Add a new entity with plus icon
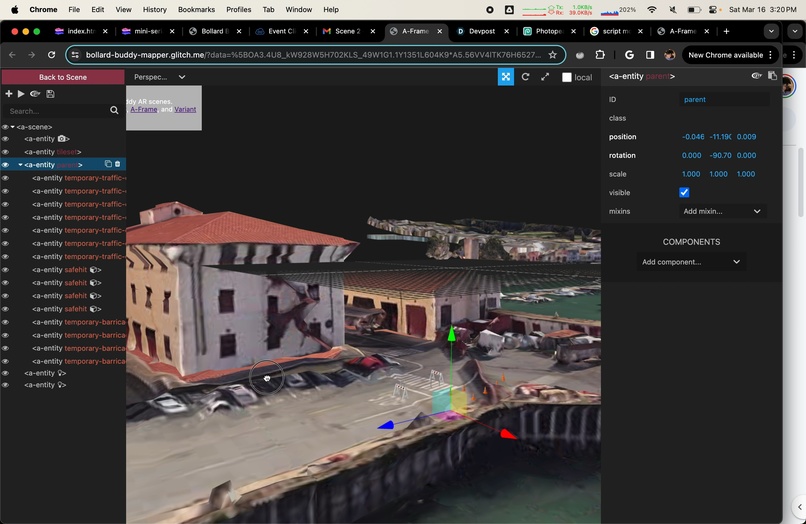 (8, 94)
